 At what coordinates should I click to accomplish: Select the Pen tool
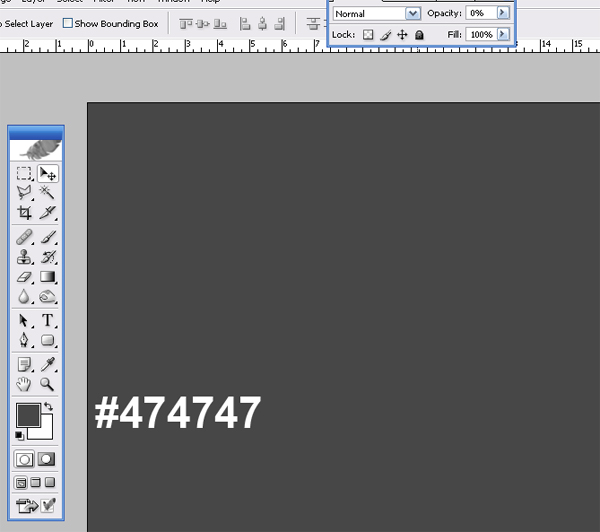[24, 340]
